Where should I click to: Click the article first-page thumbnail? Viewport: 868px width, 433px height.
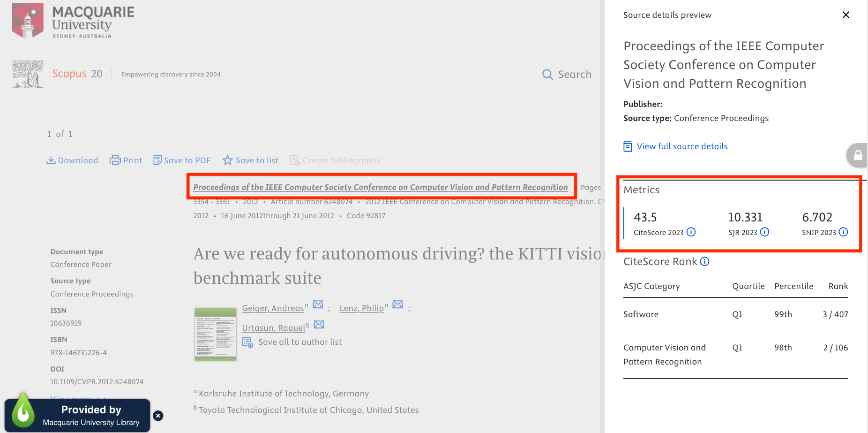215,334
